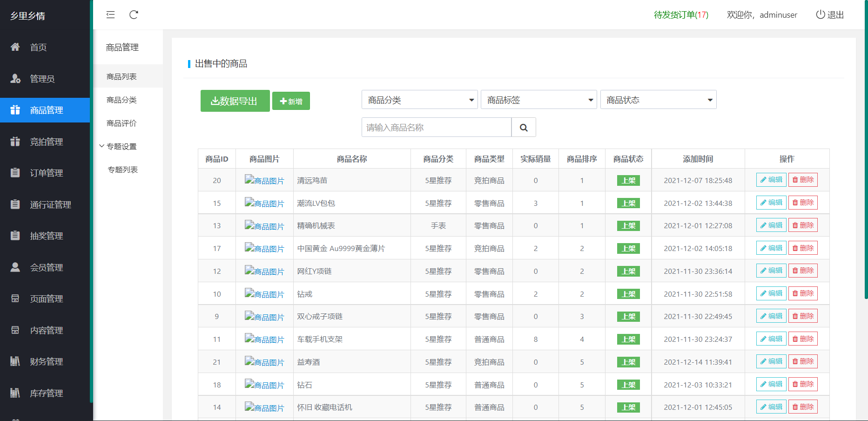This screenshot has height=421, width=868.
Task: Click the product name 精确机械表
Action: tap(316, 225)
